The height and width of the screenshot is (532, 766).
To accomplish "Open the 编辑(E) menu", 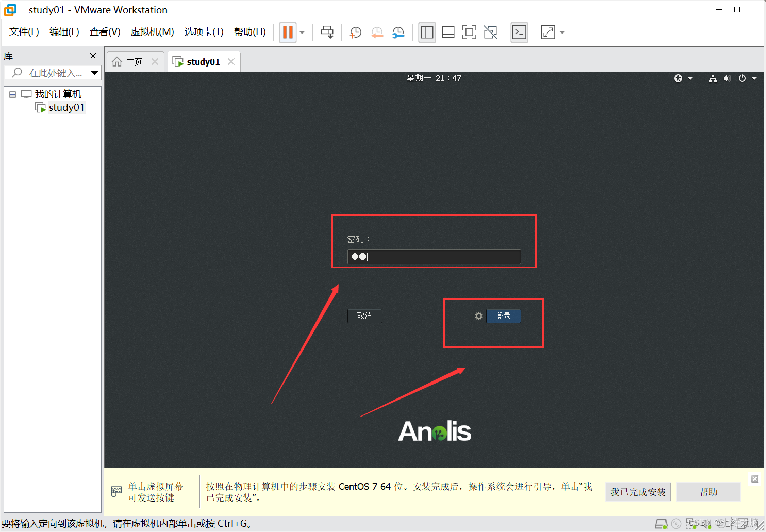I will [x=64, y=32].
